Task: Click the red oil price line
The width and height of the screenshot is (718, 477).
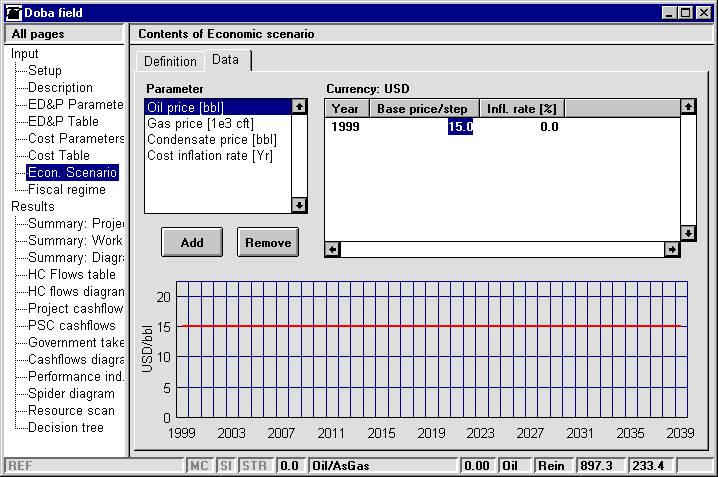Action: pos(432,326)
